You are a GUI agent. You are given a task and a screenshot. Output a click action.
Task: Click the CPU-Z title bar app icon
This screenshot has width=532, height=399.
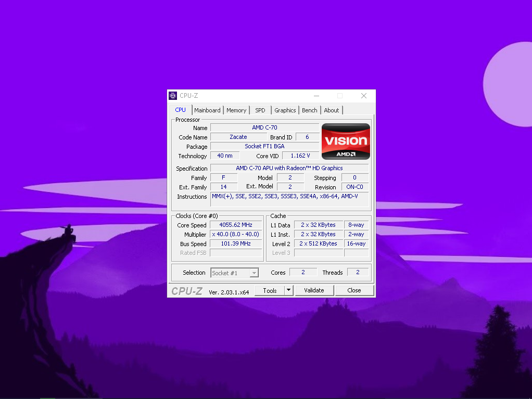point(173,96)
